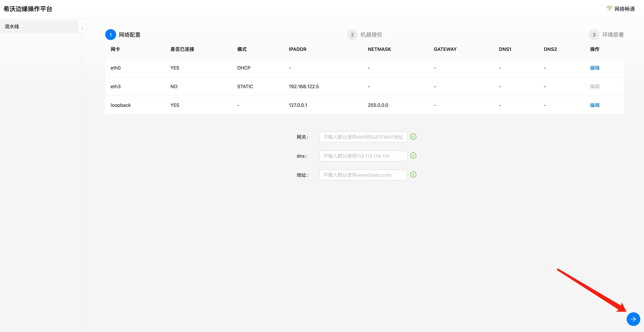
Task: Click the 希沃边缘操作平台 title
Action: click(x=28, y=9)
